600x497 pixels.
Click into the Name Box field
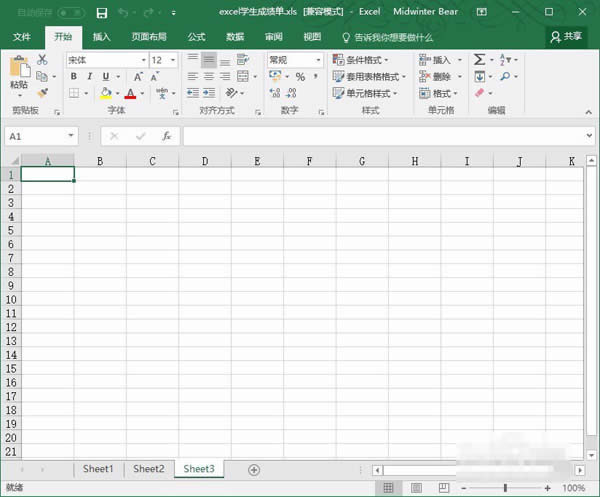click(x=35, y=136)
